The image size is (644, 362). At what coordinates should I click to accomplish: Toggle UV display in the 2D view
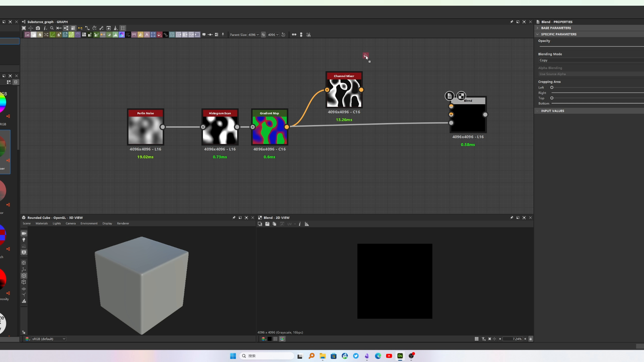coord(289,224)
